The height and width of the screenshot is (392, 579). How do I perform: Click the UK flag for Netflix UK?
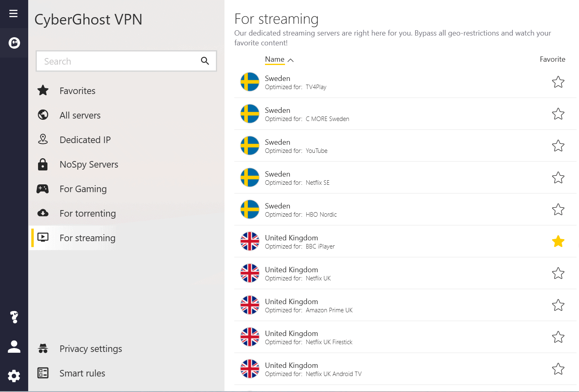point(250,273)
